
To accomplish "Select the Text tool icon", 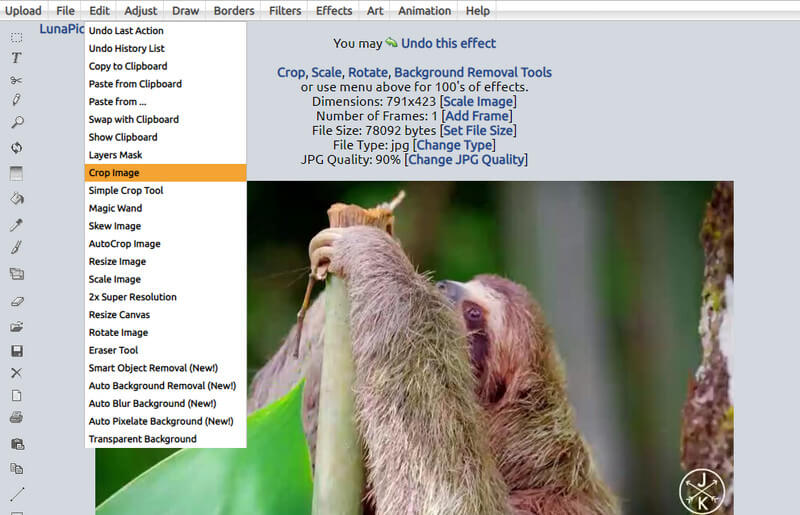I will (17, 58).
